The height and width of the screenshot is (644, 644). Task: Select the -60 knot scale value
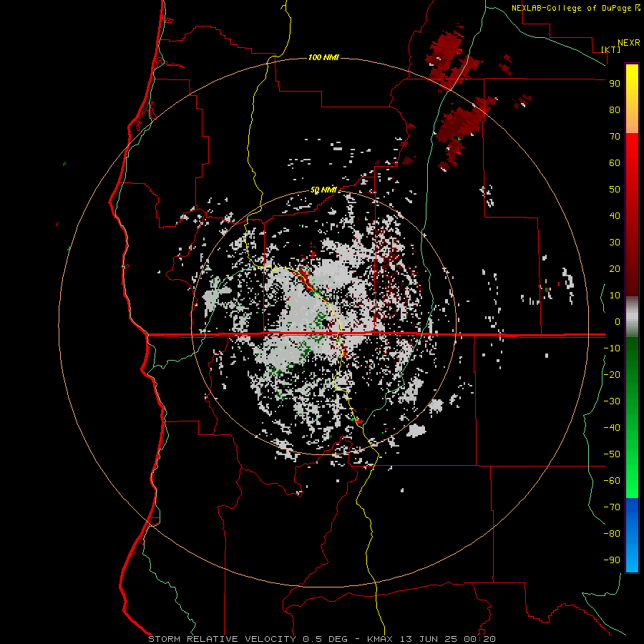tap(612, 481)
